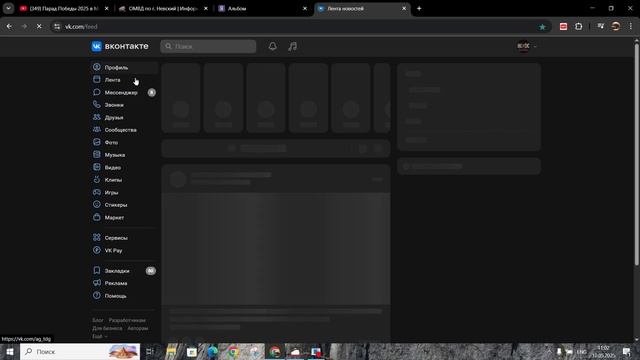The image size is (640, 360).
Task: Open the media controls button
Action: tap(600, 27)
